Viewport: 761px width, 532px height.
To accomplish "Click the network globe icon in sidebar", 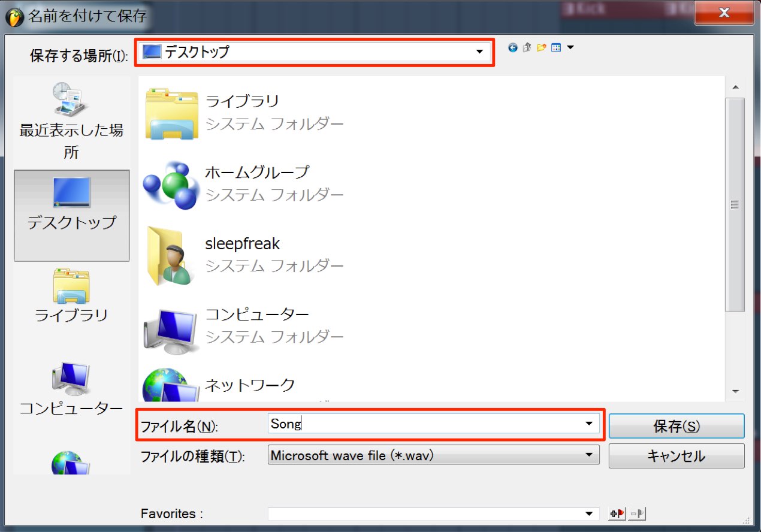I will (71, 463).
